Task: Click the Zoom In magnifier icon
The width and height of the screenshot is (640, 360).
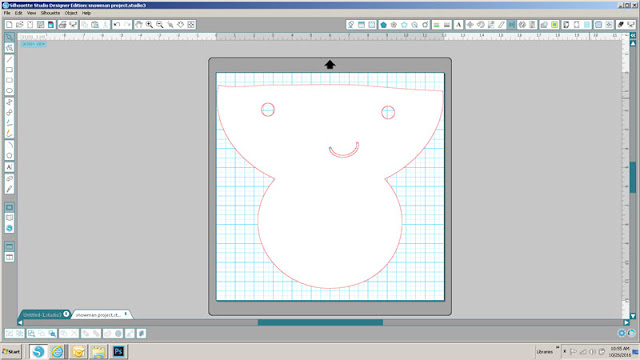Action: [149, 24]
